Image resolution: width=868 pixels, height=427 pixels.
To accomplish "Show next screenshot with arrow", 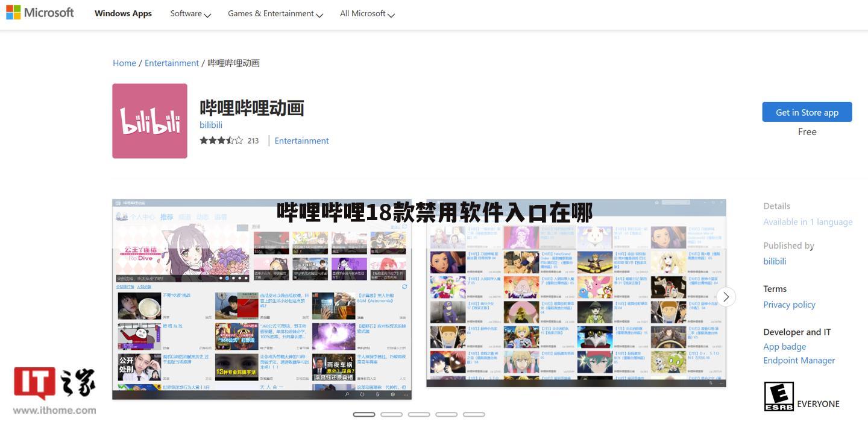I will click(x=726, y=297).
